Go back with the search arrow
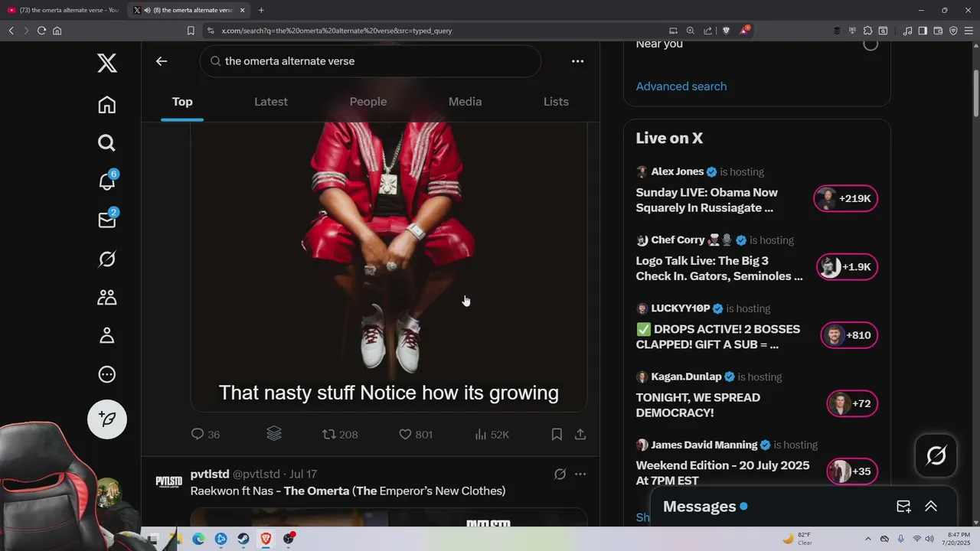Screen dimensions: 980x551 tap(162, 61)
